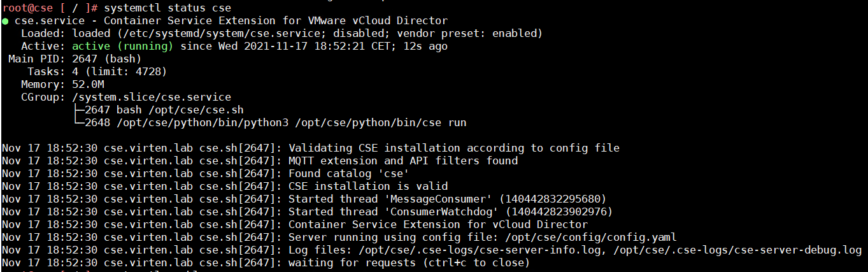
Task: Click the Memory 52.0M value
Action: tap(87, 85)
